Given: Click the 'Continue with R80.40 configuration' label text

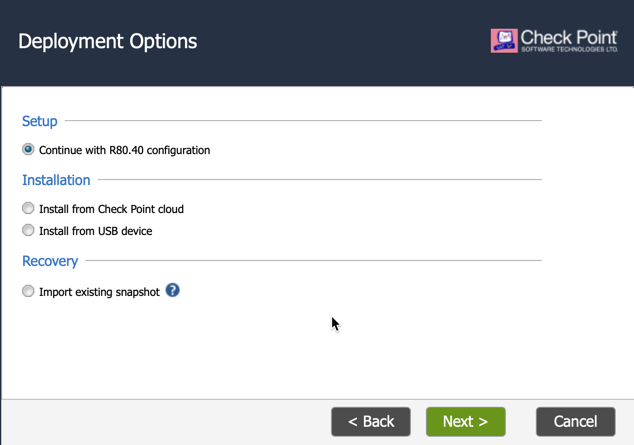Looking at the screenshot, I should point(124,150).
